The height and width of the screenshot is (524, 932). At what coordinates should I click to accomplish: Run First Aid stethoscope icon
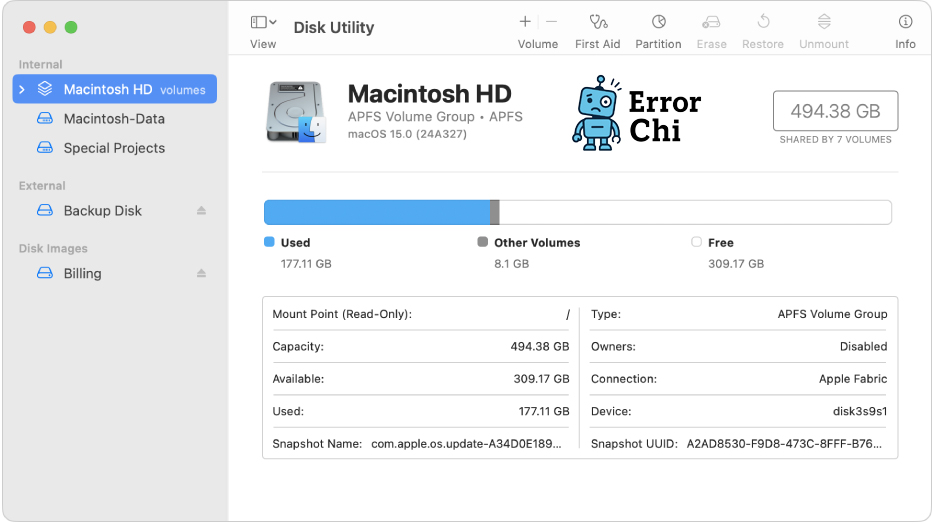pyautogui.click(x=598, y=22)
